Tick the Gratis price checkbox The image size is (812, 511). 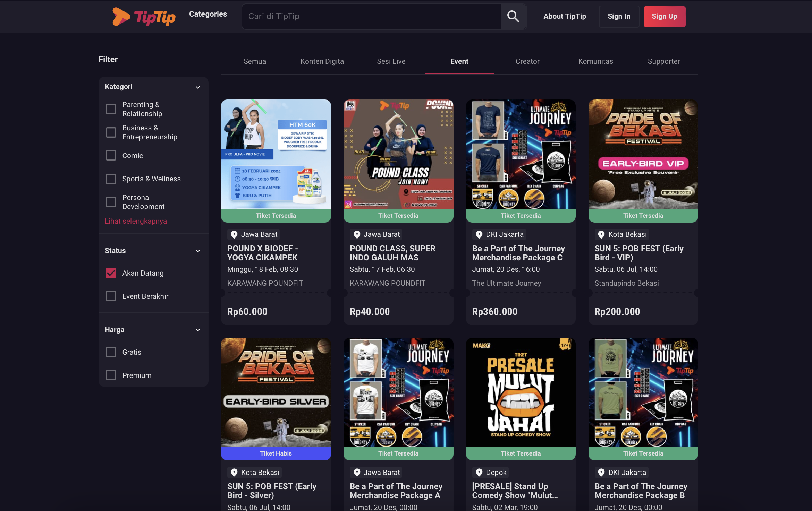click(111, 352)
